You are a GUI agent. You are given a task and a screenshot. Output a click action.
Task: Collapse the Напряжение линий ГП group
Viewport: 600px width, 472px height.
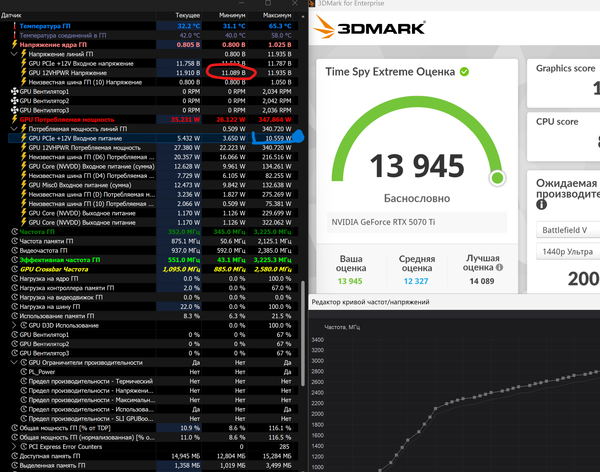14,54
